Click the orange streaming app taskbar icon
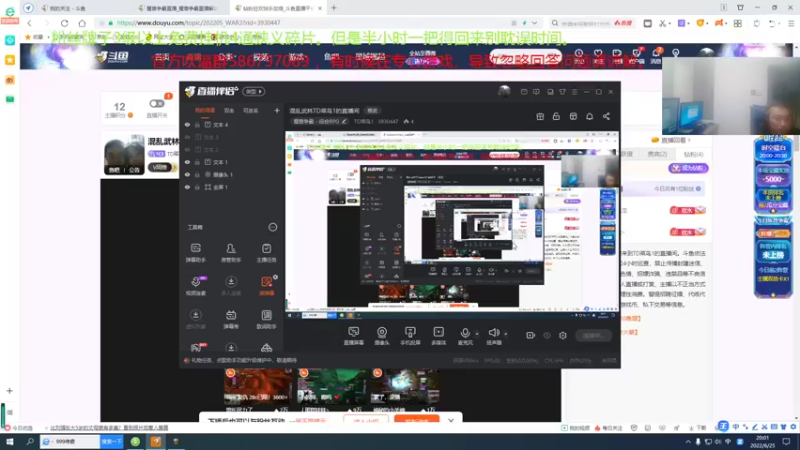The width and height of the screenshot is (800, 450). click(x=156, y=441)
